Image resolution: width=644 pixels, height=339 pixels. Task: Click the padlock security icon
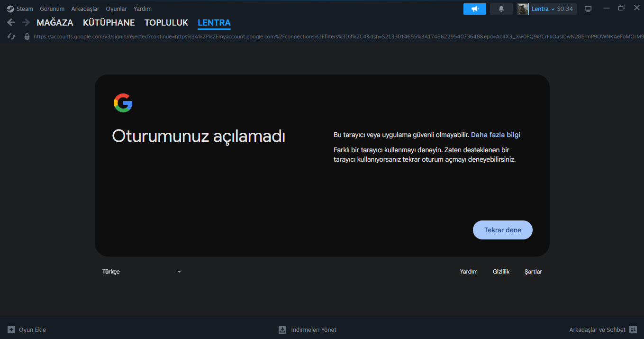[x=27, y=37]
